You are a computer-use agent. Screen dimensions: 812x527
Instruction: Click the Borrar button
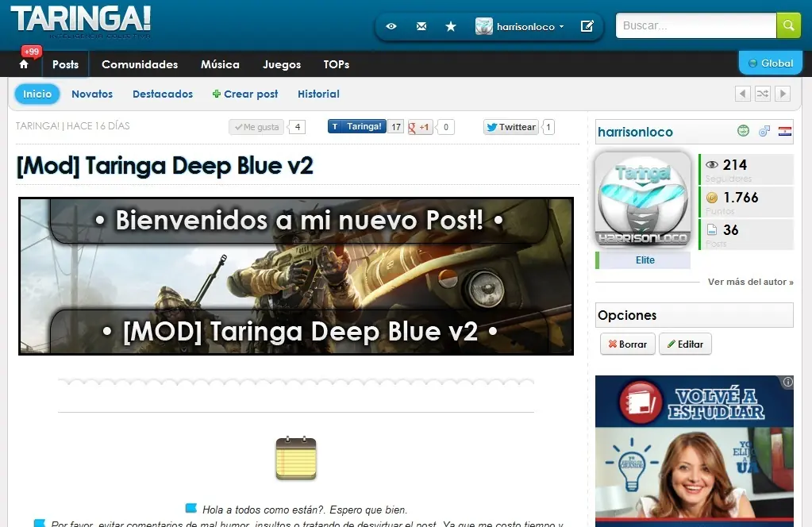(x=628, y=344)
